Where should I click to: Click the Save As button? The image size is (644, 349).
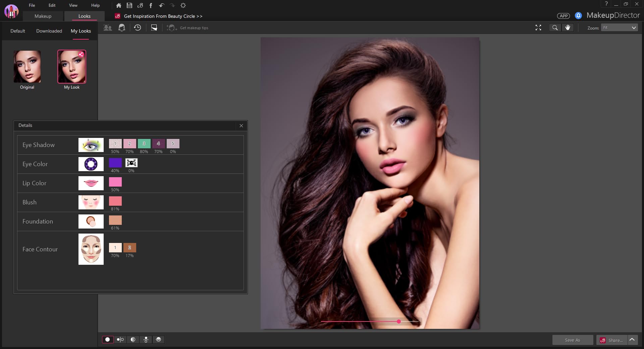point(572,340)
